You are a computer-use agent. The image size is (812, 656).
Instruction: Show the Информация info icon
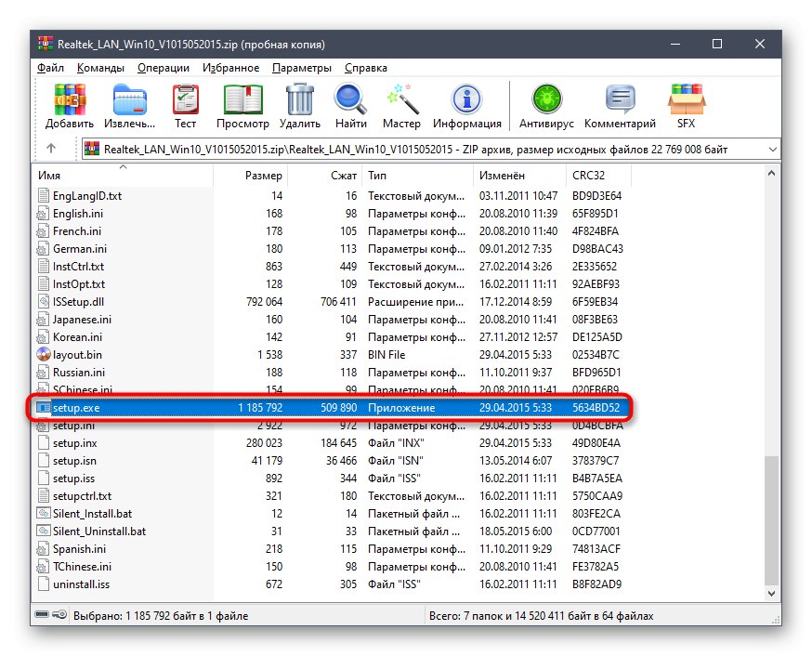[467, 99]
